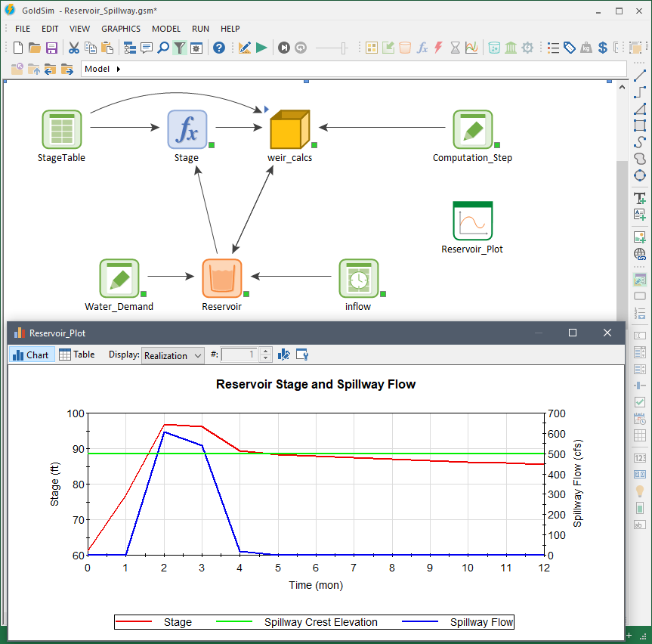Image resolution: width=652 pixels, height=644 pixels.
Task: Insert an event lightning bolt element
Action: pyautogui.click(x=438, y=48)
